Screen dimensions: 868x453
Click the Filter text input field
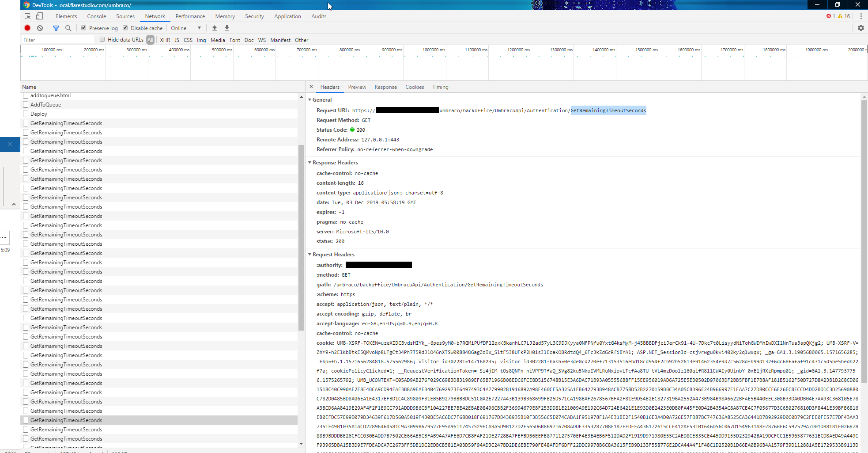(x=57, y=40)
